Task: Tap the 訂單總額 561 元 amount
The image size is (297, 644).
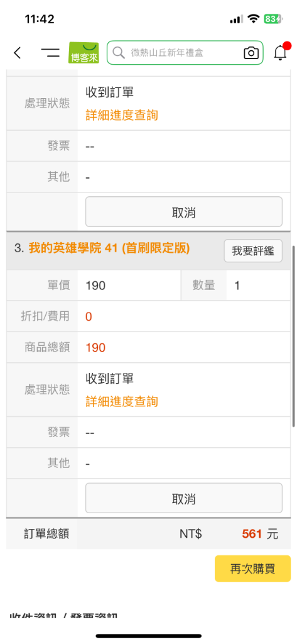Action: [x=260, y=534]
